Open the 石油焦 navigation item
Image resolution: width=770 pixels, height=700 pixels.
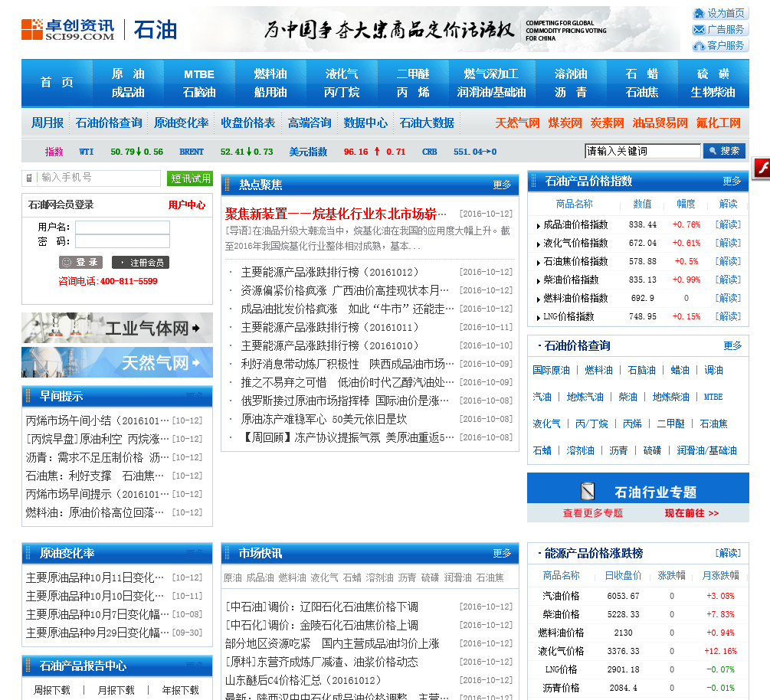point(641,92)
